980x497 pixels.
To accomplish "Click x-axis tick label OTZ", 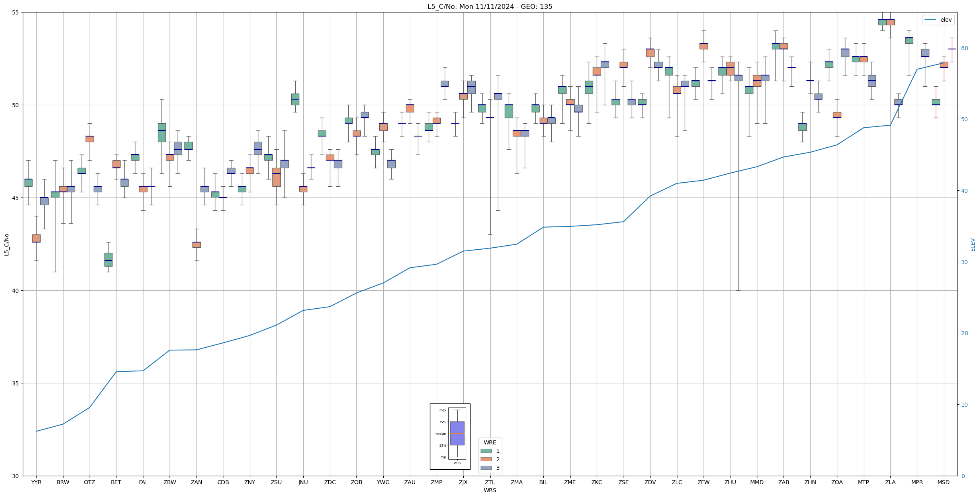I will click(x=90, y=482).
